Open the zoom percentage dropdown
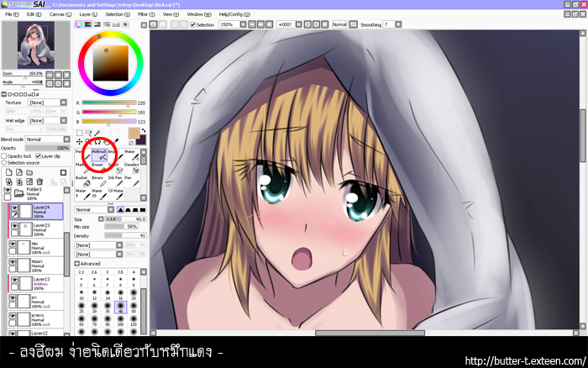Viewport: 588px width, 368px height. 243,24
